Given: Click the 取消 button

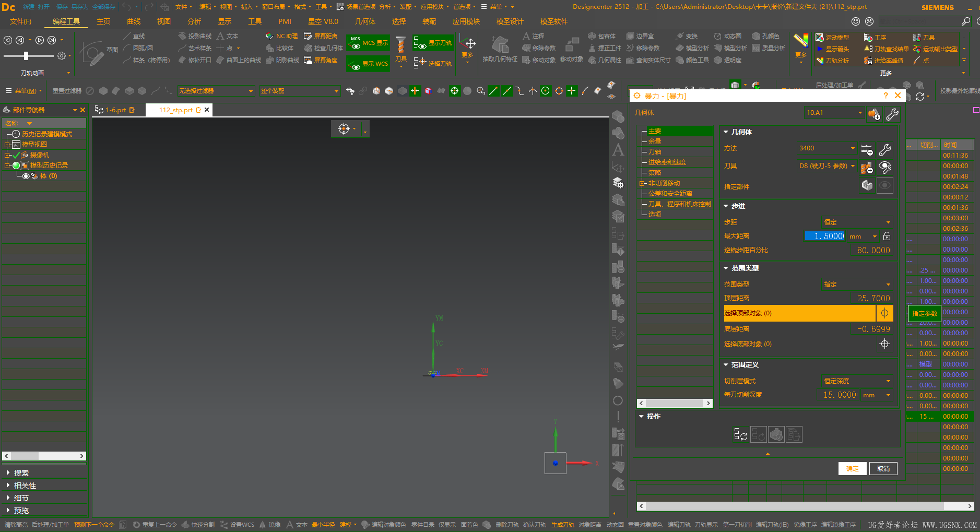Looking at the screenshot, I should tap(883, 469).
